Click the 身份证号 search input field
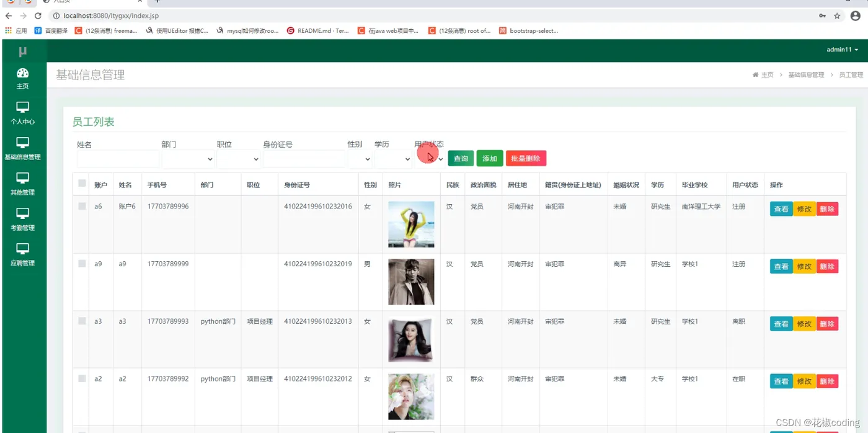 tap(304, 159)
